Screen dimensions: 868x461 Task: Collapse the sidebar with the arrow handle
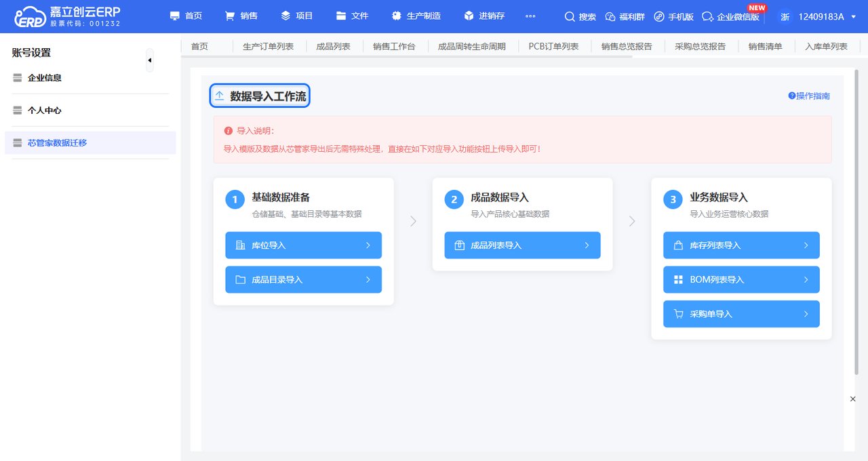(x=149, y=60)
